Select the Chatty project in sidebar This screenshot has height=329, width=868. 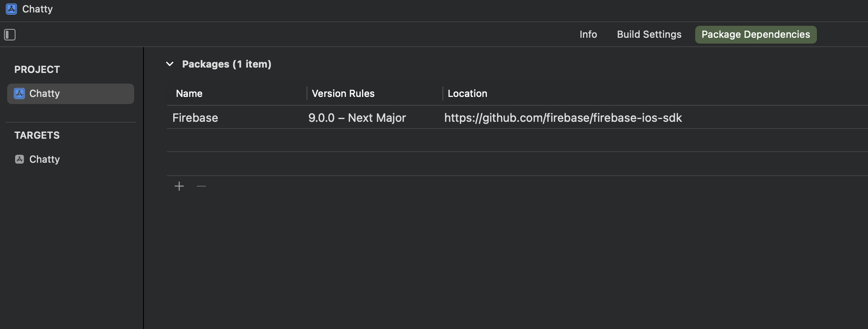pyautogui.click(x=44, y=94)
